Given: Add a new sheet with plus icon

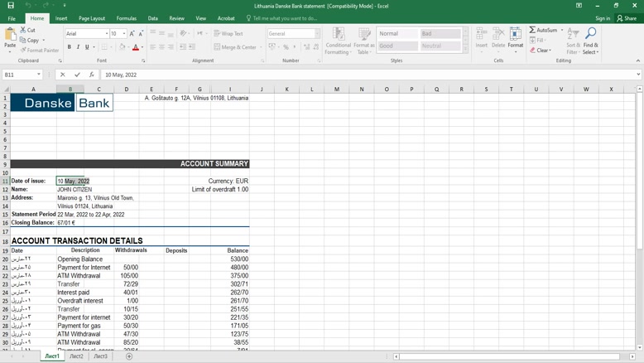Looking at the screenshot, I should click(x=129, y=356).
